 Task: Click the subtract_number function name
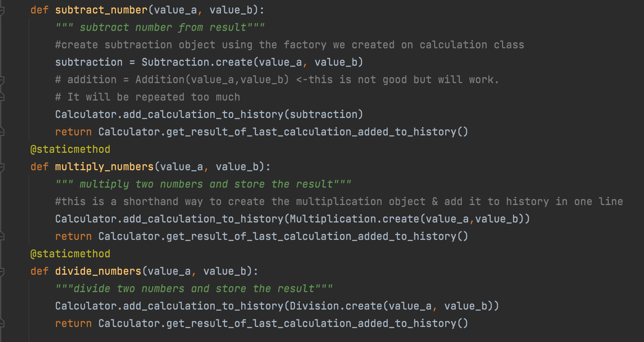101,10
